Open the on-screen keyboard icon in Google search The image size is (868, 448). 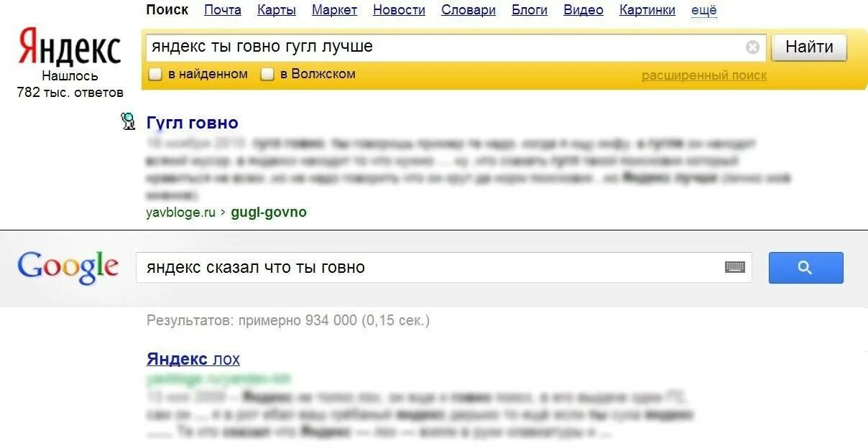coord(734,268)
